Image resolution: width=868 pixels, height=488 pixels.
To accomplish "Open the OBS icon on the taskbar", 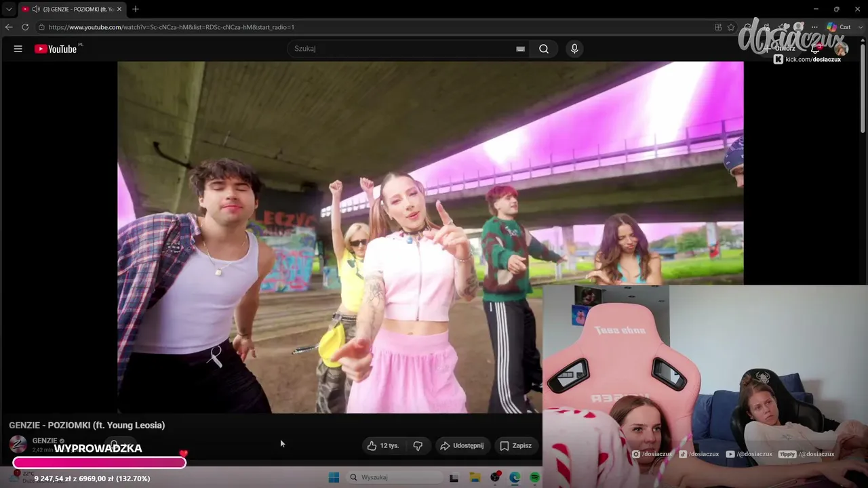I will (495, 478).
